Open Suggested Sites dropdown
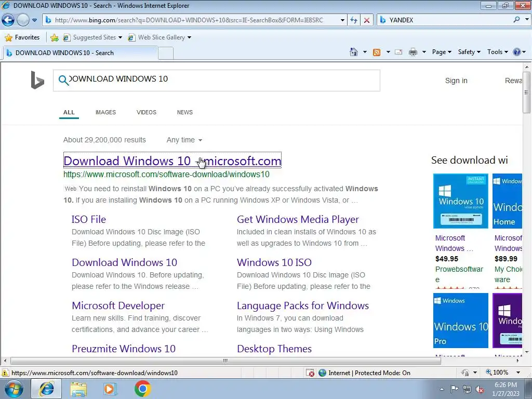Image resolution: width=532 pixels, height=399 pixels. 92,37
